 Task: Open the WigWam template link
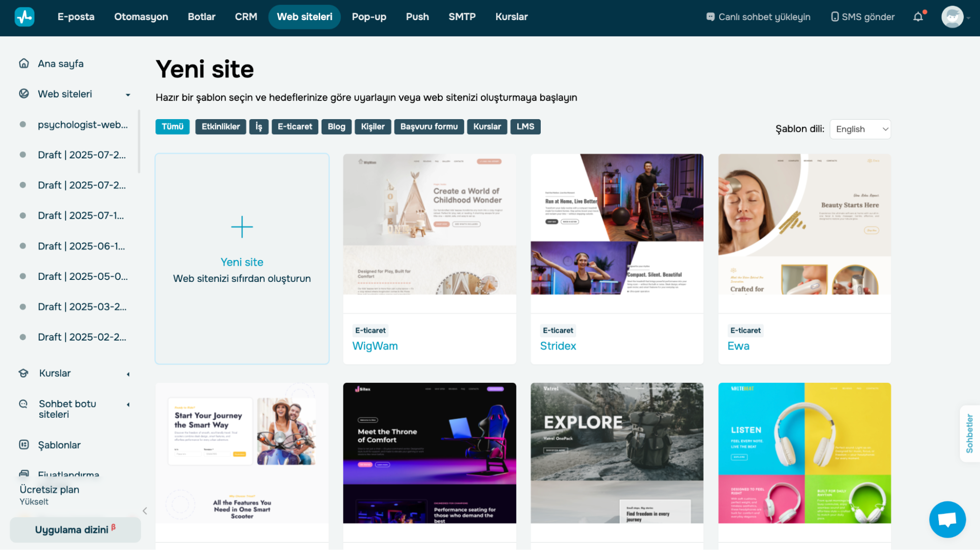point(375,346)
